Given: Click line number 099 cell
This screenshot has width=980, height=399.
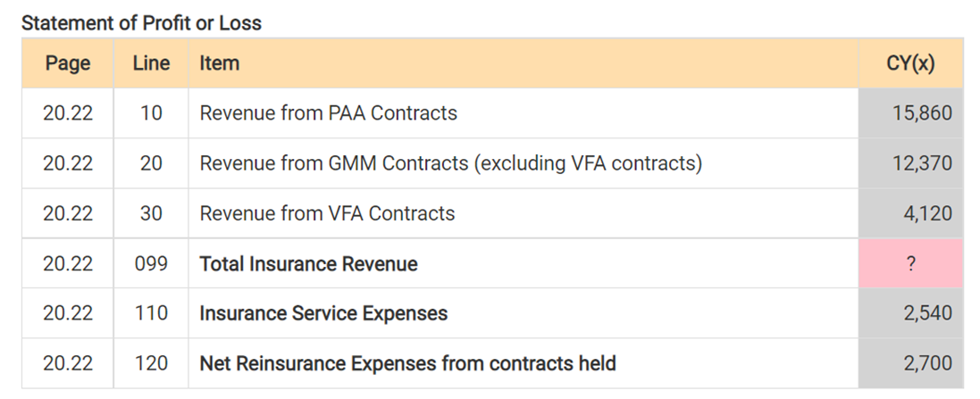Looking at the screenshot, I should (151, 263).
